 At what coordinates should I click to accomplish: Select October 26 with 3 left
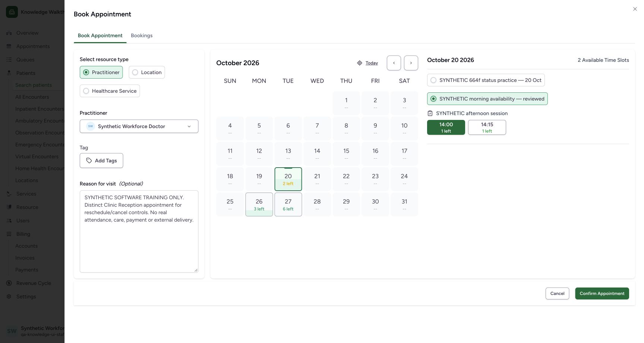259,204
